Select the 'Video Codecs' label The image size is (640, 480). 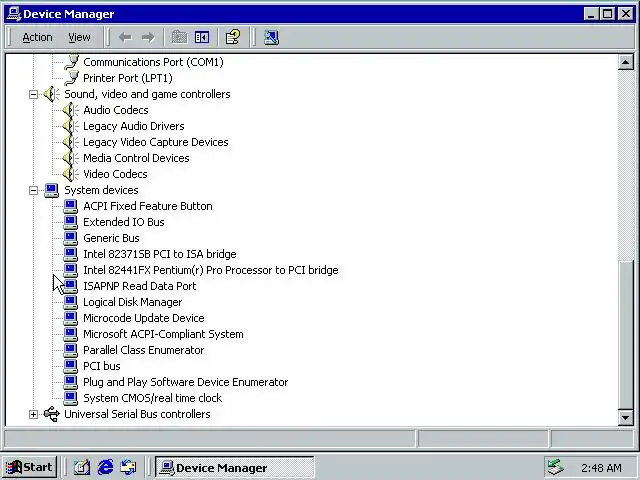coord(116,174)
